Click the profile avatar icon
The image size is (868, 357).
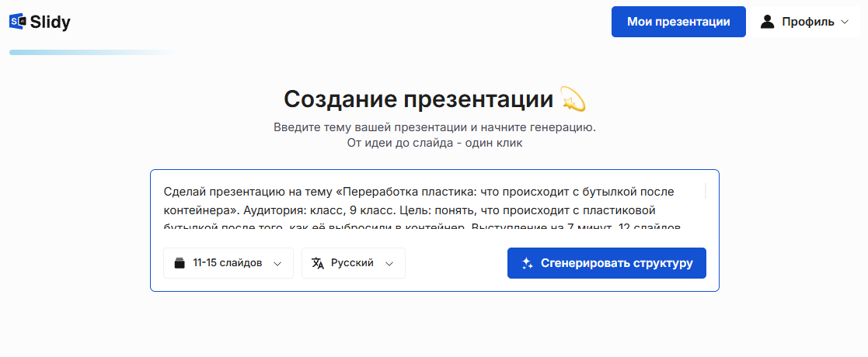(x=767, y=22)
